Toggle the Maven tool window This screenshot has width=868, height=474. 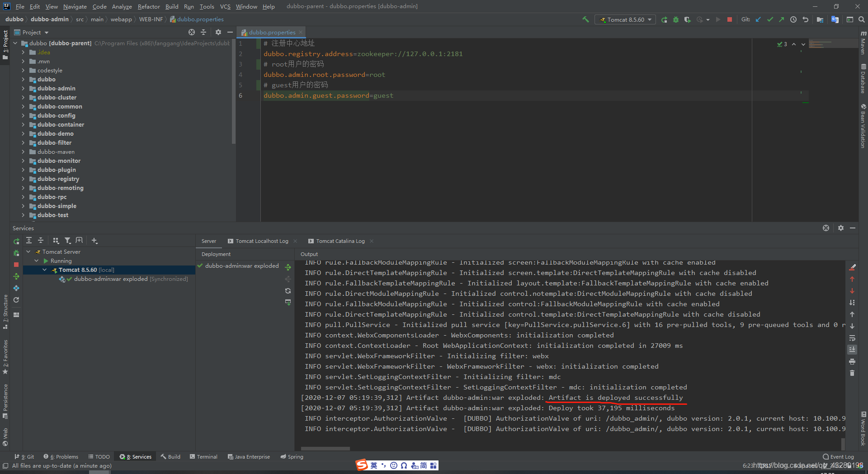click(863, 43)
